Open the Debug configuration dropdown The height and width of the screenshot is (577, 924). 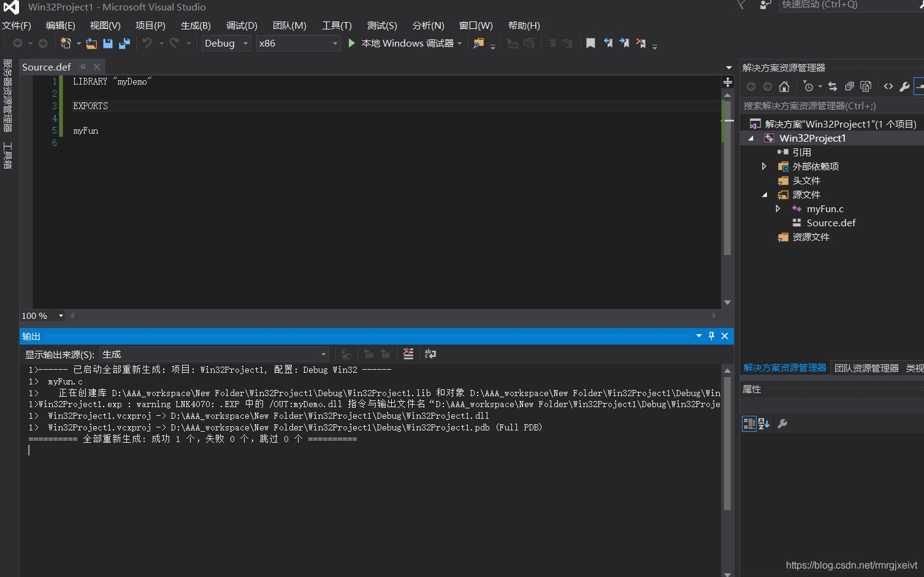(226, 43)
